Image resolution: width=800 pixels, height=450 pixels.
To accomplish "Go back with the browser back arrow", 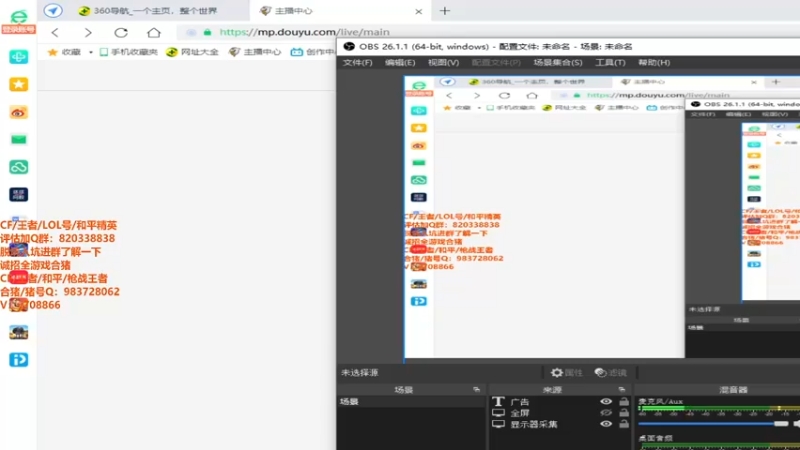I will 55,33.
